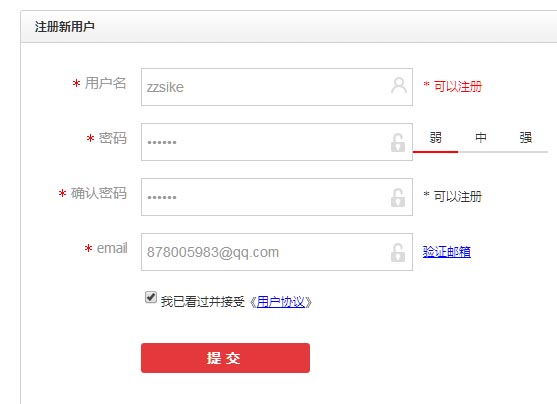Focus the 用户名 input containing zzsike
Screen dimensions: 557x404
coord(277,87)
